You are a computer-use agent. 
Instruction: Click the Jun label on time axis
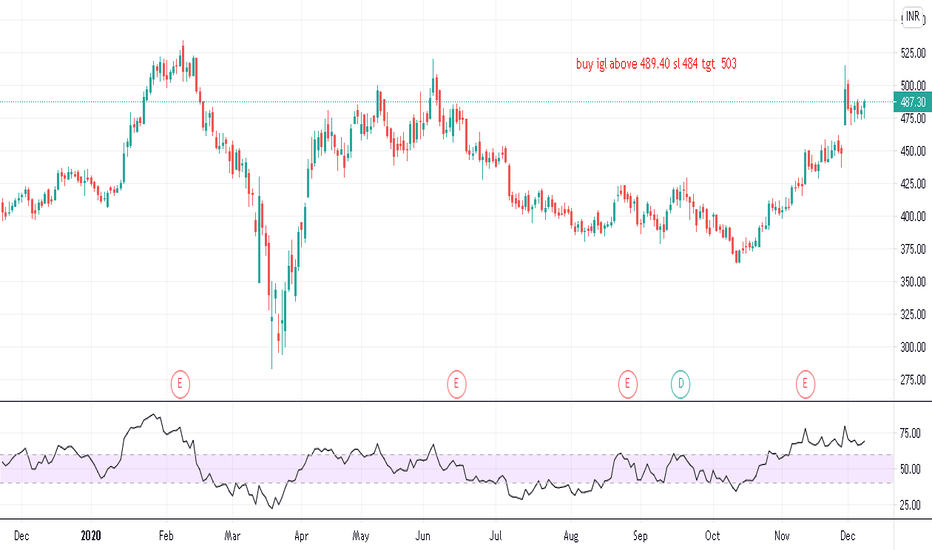423,536
